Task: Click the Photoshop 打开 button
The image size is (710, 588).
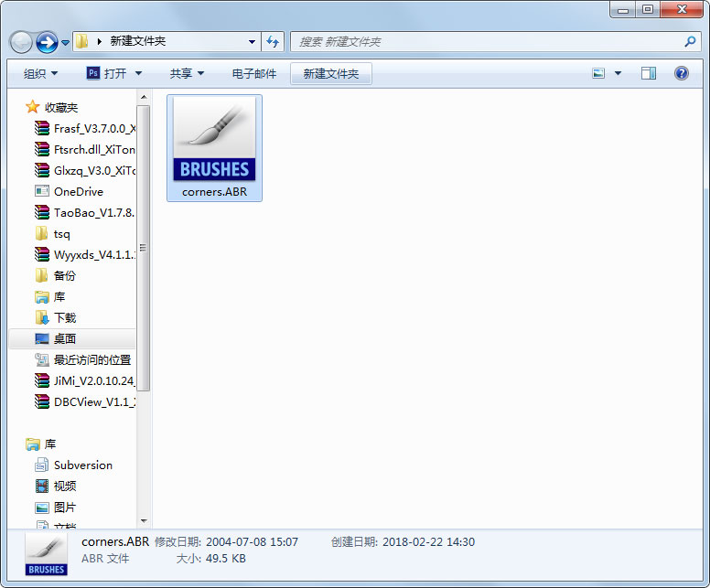Action: [106, 73]
